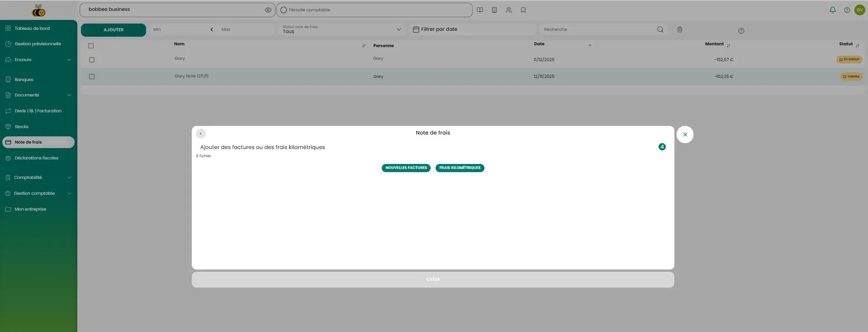Open the help question mark icon in header

847,10
